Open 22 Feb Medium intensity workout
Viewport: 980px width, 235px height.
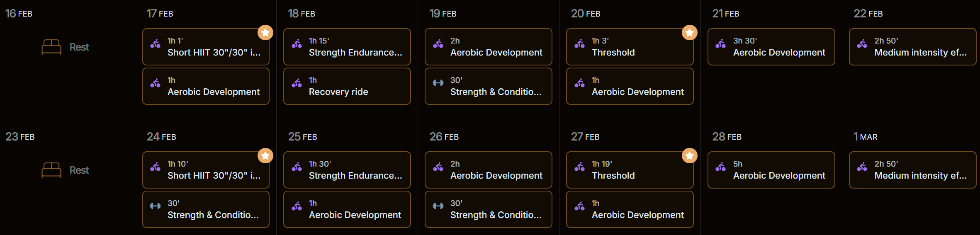[x=912, y=47]
